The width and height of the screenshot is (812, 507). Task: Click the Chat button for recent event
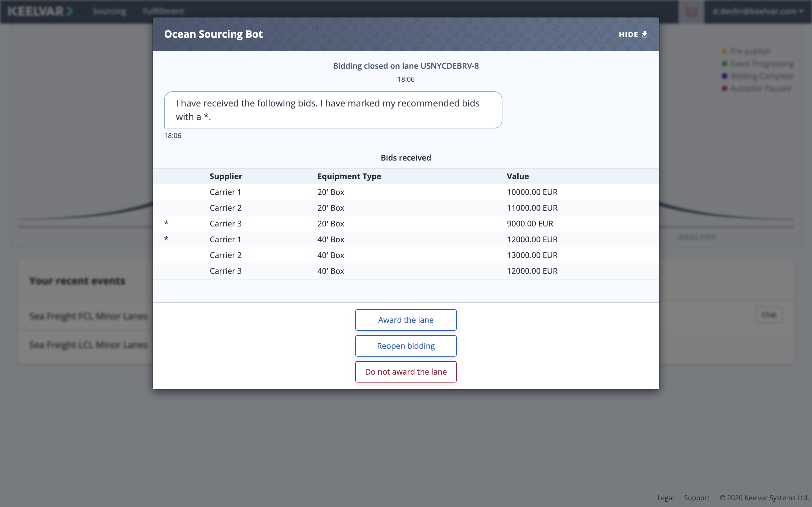pyautogui.click(x=769, y=315)
